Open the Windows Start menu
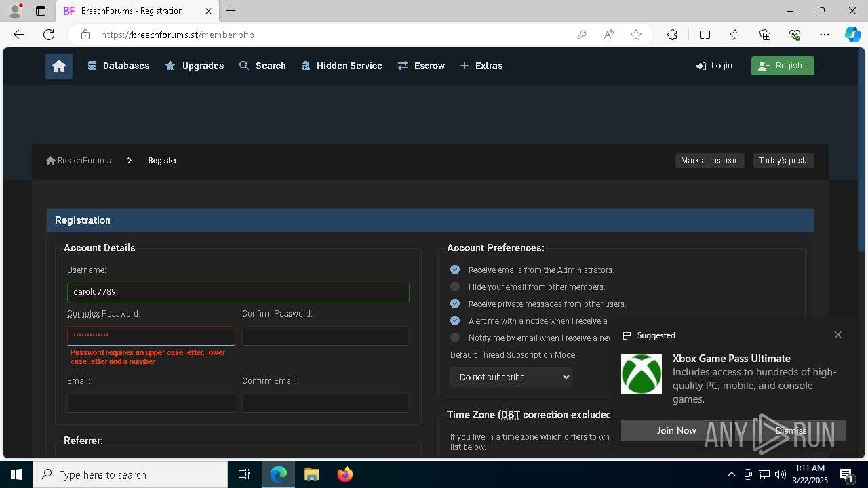This screenshot has width=868, height=488. tap(16, 474)
